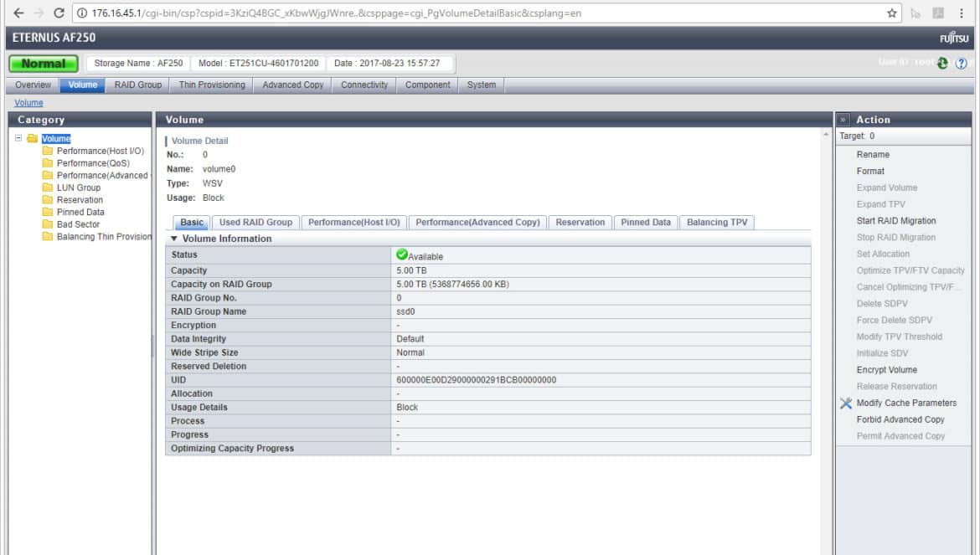The height and width of the screenshot is (555, 980).
Task: Open the Used RAID Group detail tab
Action: coord(255,222)
